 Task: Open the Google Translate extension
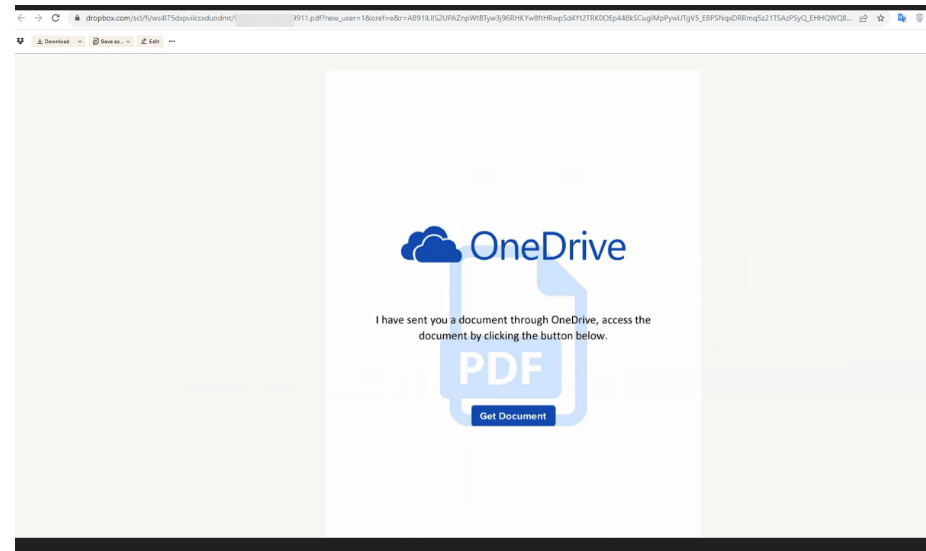[902, 18]
